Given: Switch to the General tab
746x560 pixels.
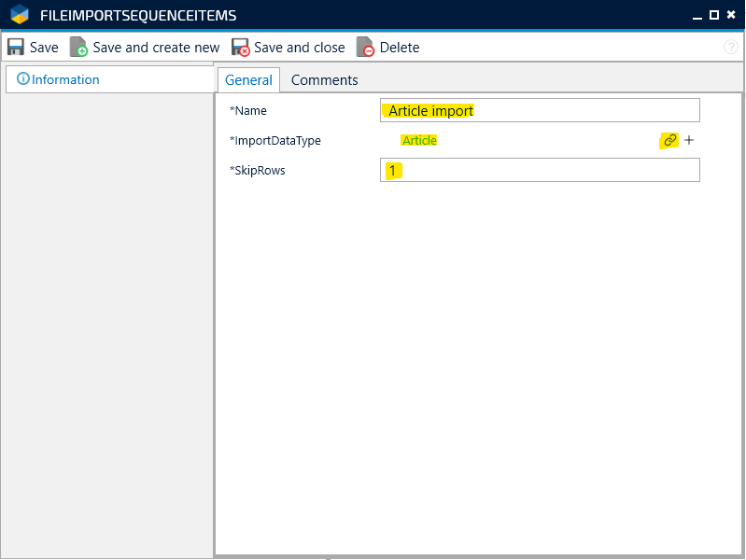Looking at the screenshot, I should click(248, 80).
